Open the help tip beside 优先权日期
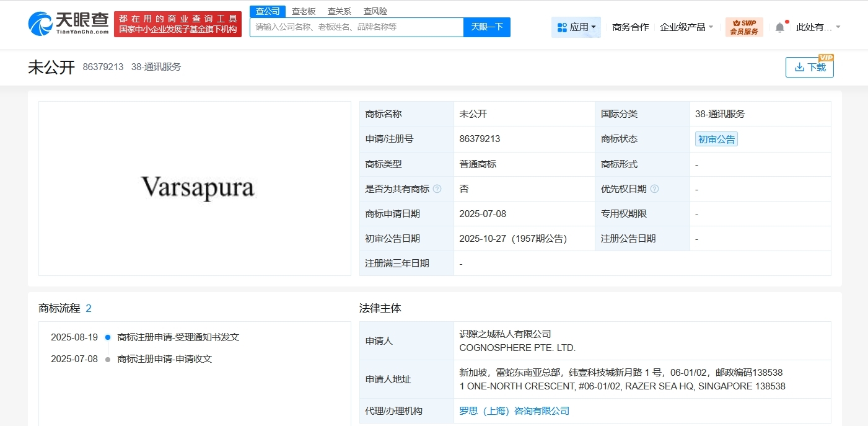 point(655,189)
